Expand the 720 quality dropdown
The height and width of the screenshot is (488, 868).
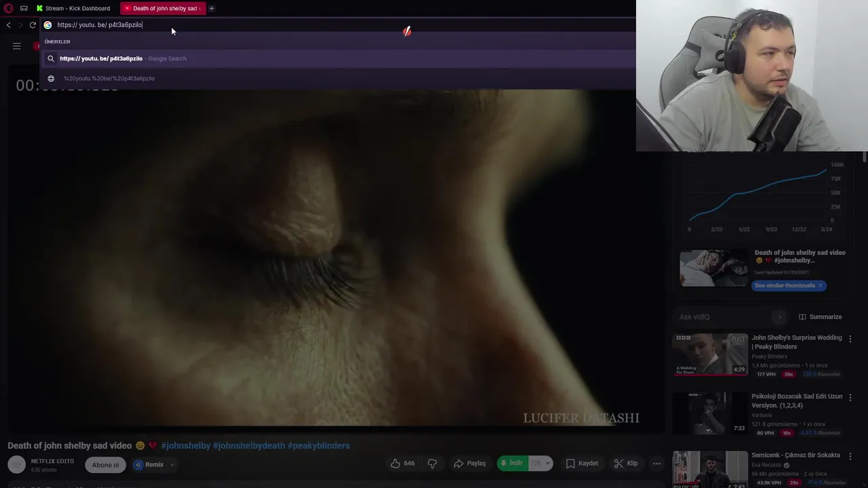coord(540,464)
